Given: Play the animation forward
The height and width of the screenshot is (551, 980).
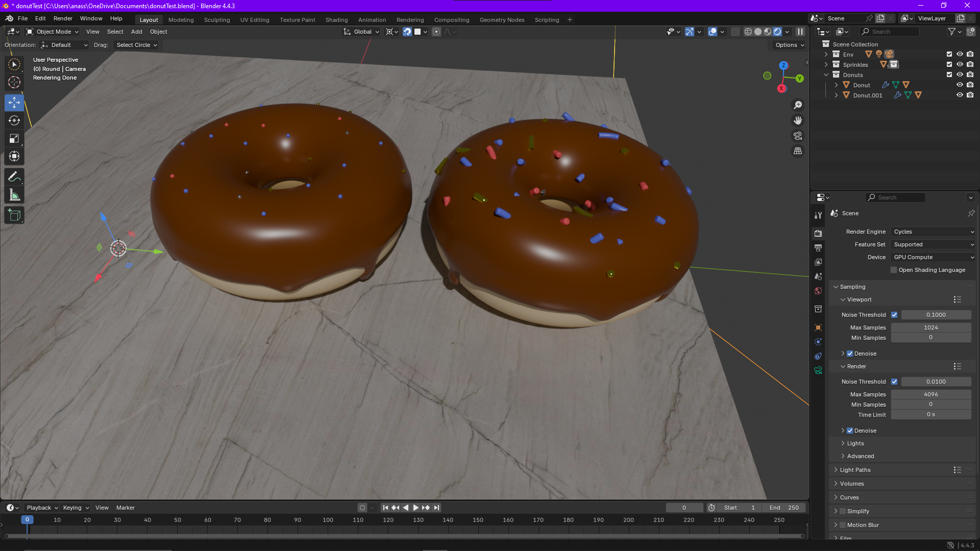Looking at the screenshot, I should (x=415, y=508).
